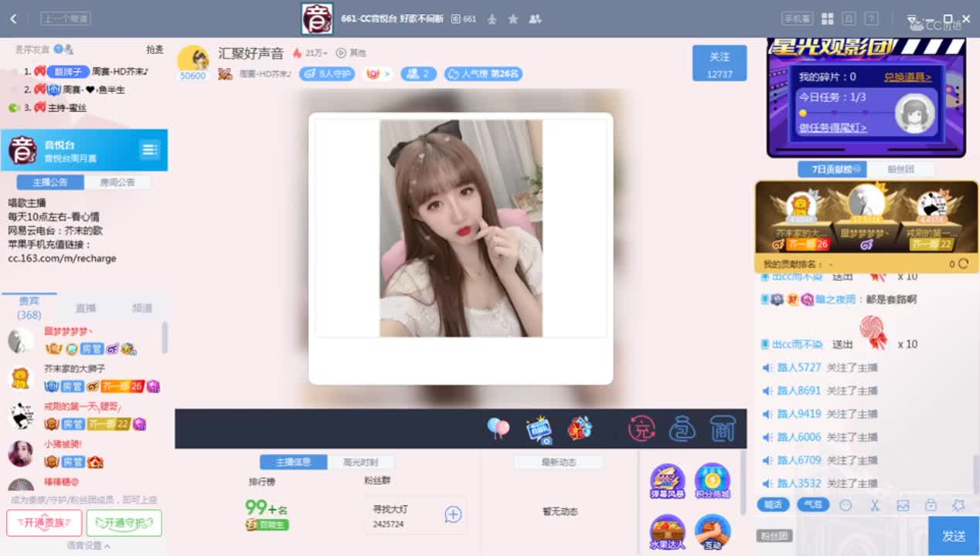Click the 发送 send button
The width and height of the screenshot is (980, 556).
tap(954, 536)
